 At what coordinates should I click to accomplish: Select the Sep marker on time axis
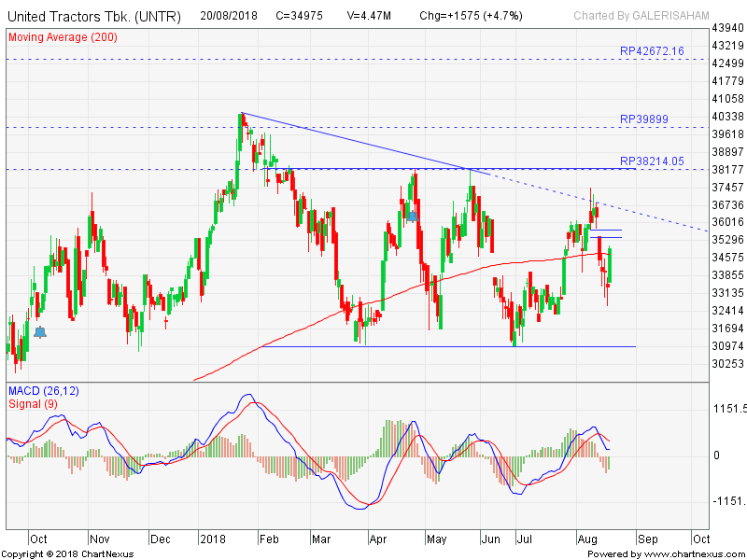[x=650, y=539]
